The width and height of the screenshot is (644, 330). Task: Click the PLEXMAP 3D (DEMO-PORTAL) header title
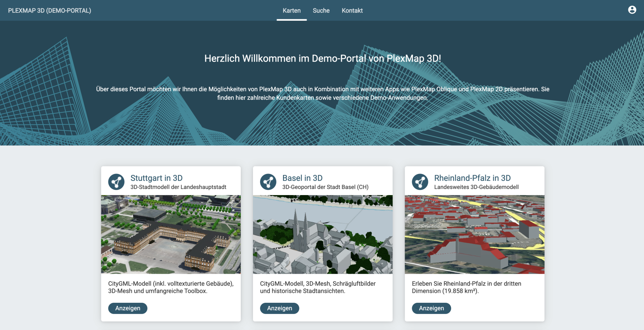coord(50,11)
